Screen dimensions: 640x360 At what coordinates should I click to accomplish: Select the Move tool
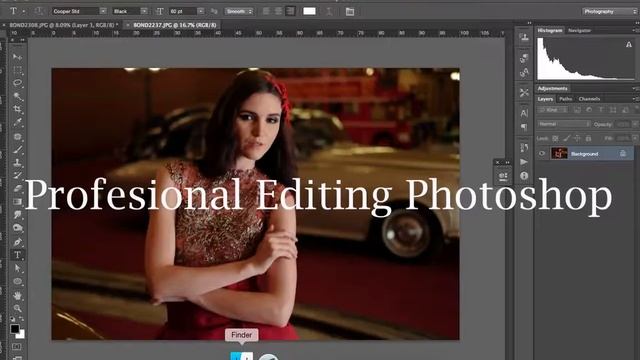[17, 57]
